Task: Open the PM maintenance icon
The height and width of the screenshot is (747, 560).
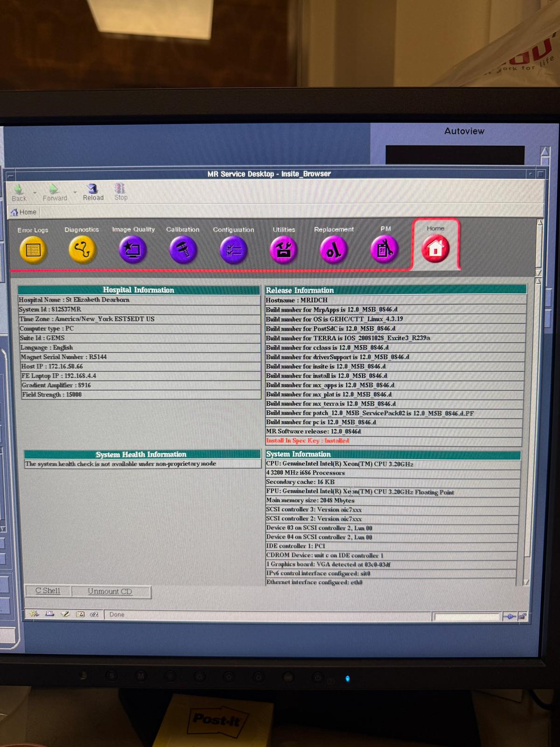Action: [x=385, y=249]
